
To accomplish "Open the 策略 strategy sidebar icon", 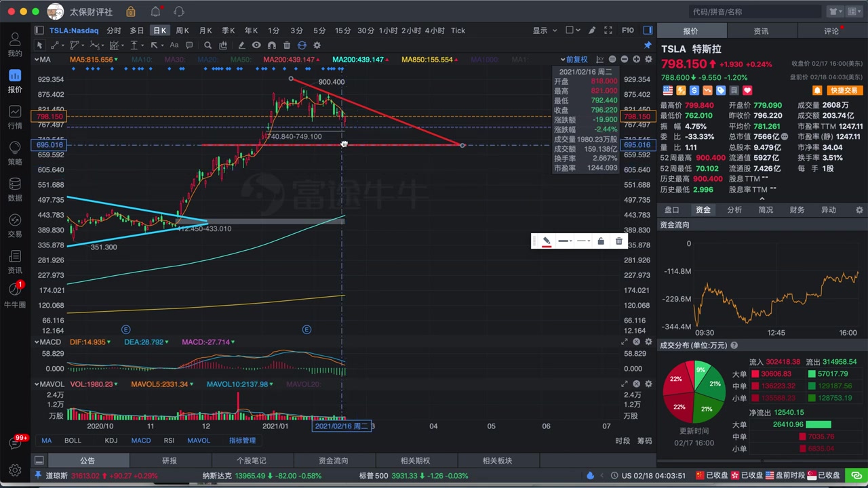I will click(x=14, y=152).
